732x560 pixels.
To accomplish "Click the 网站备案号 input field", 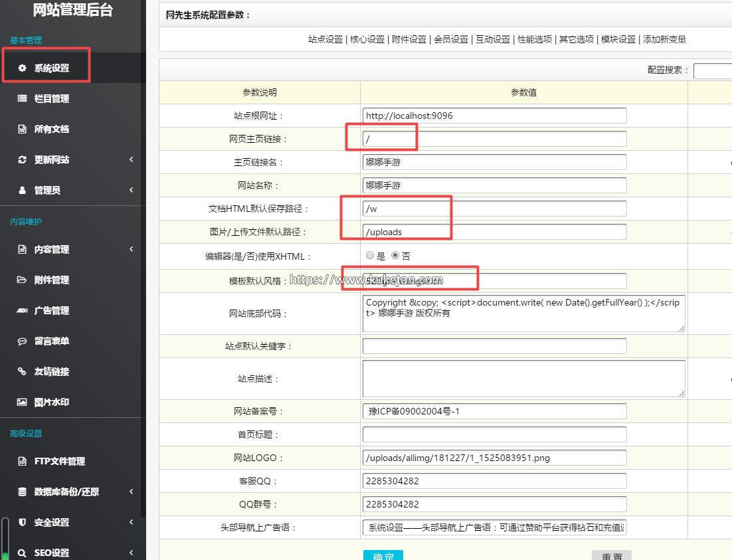I will pos(495,411).
